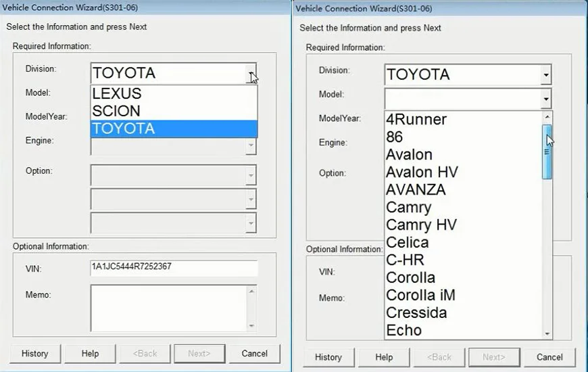Select Avalon from the model list
This screenshot has height=372, width=588.
(464, 155)
